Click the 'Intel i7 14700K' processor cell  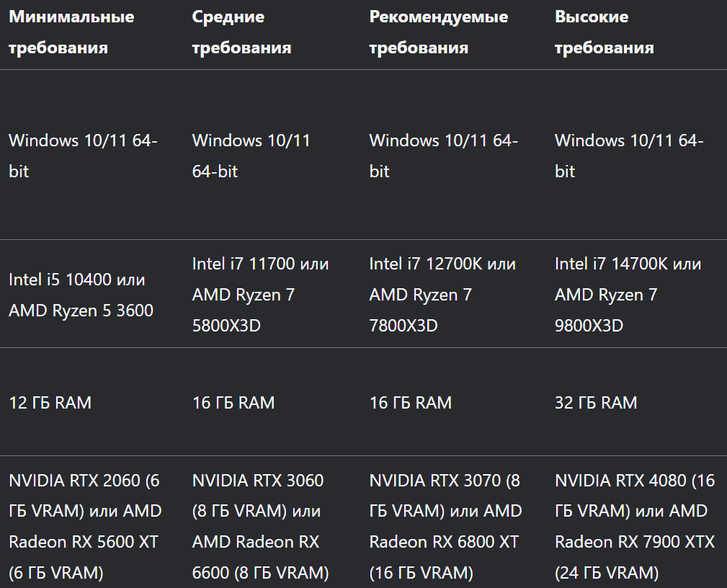click(x=628, y=295)
